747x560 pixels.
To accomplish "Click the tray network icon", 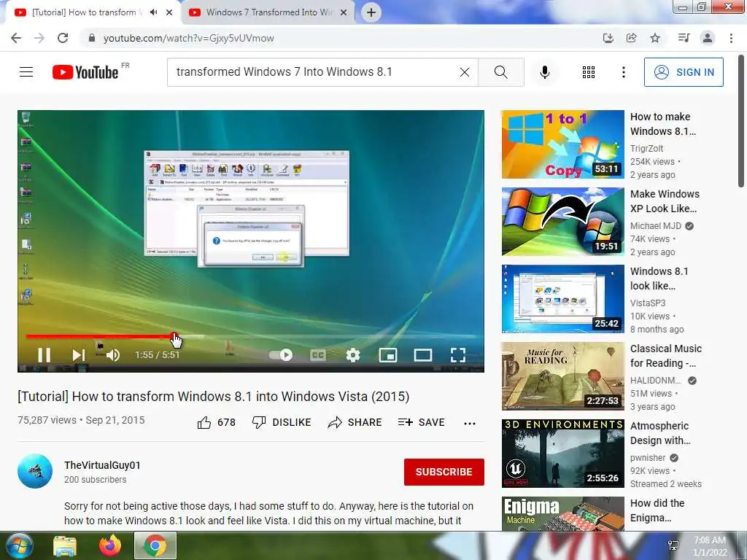I will 673,545.
